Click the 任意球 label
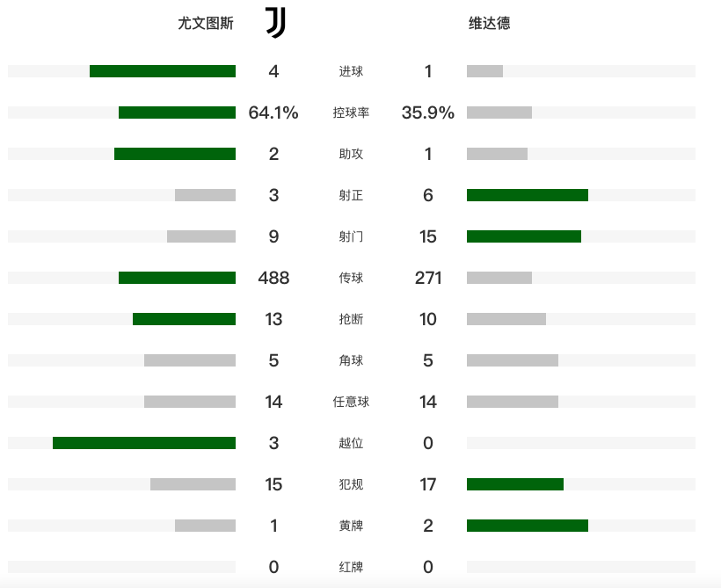The image size is (721, 588). coord(351,402)
